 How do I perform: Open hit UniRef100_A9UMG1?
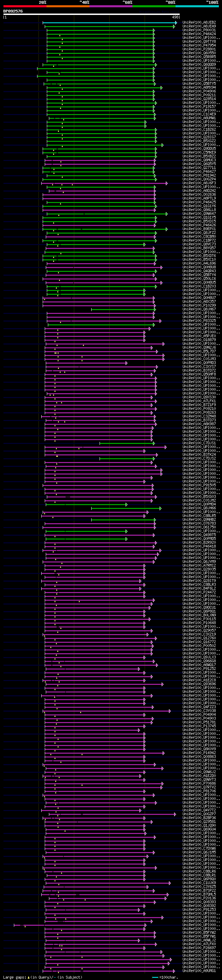click(199, 971)
